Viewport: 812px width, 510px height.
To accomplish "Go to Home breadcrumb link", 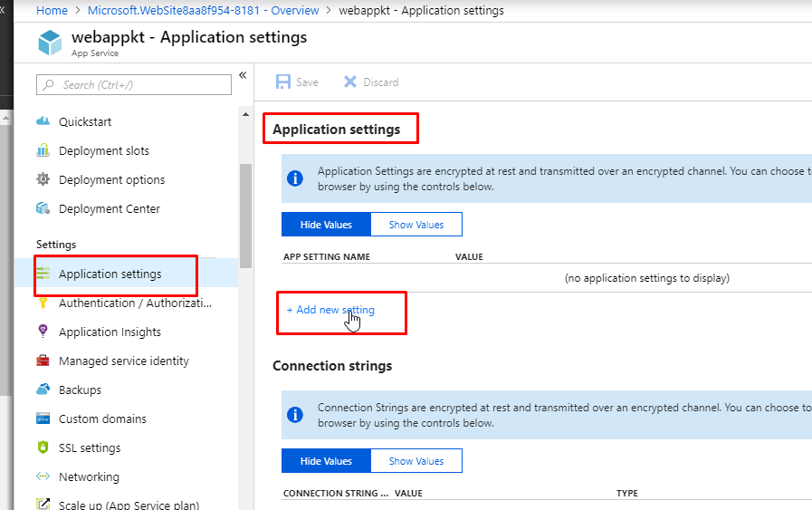I will coord(52,10).
